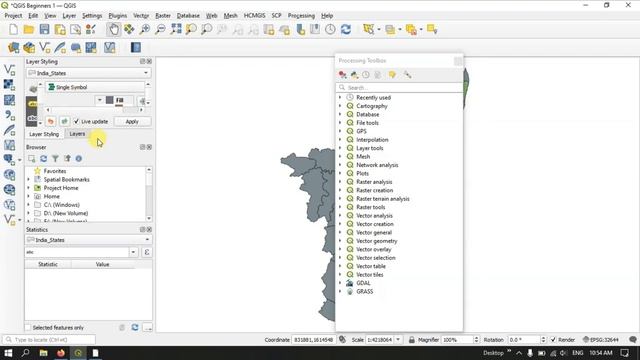The height and width of the screenshot is (360, 640).
Task: Click the Processing Toolbox search field
Action: (x=399, y=88)
